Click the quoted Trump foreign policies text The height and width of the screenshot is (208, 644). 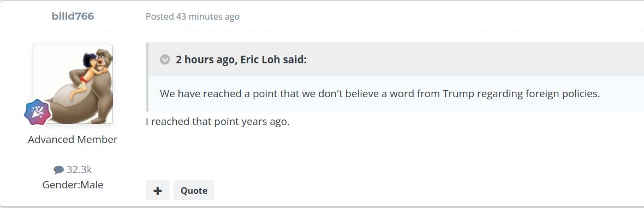[x=380, y=93]
